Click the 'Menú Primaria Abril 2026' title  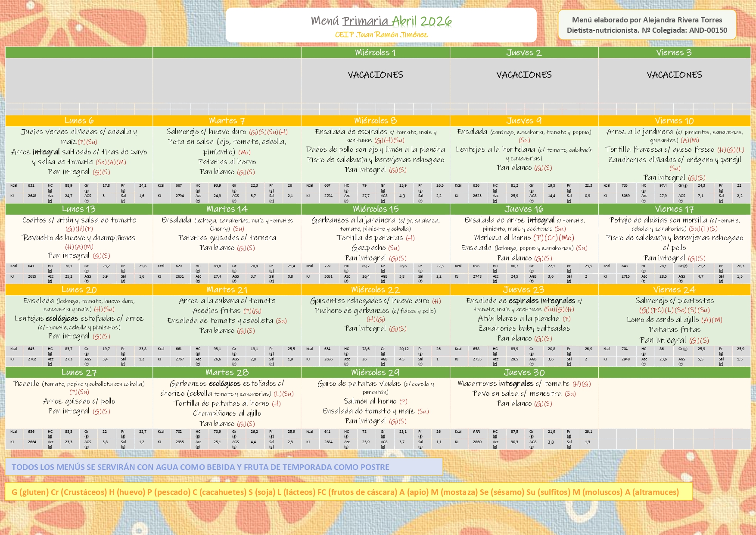coord(381,21)
